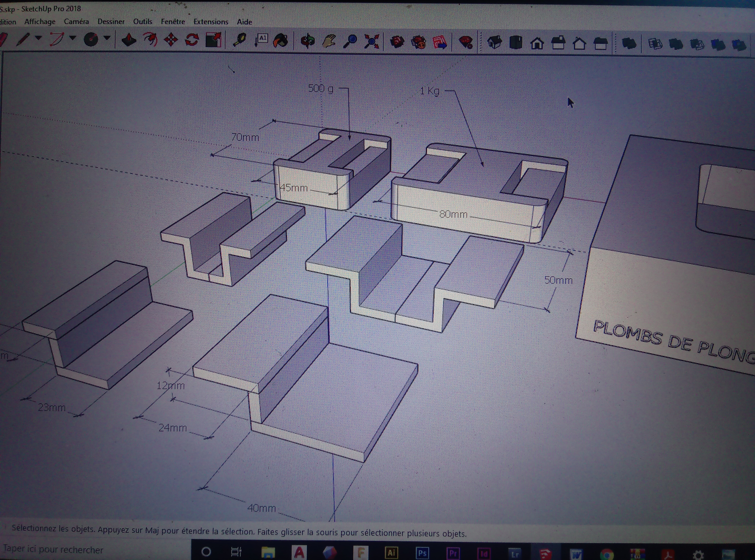
Task: Open the Extensions menu
Action: point(211,22)
